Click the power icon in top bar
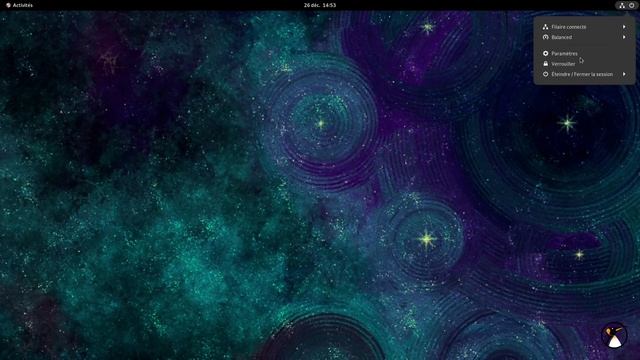 (631, 5)
